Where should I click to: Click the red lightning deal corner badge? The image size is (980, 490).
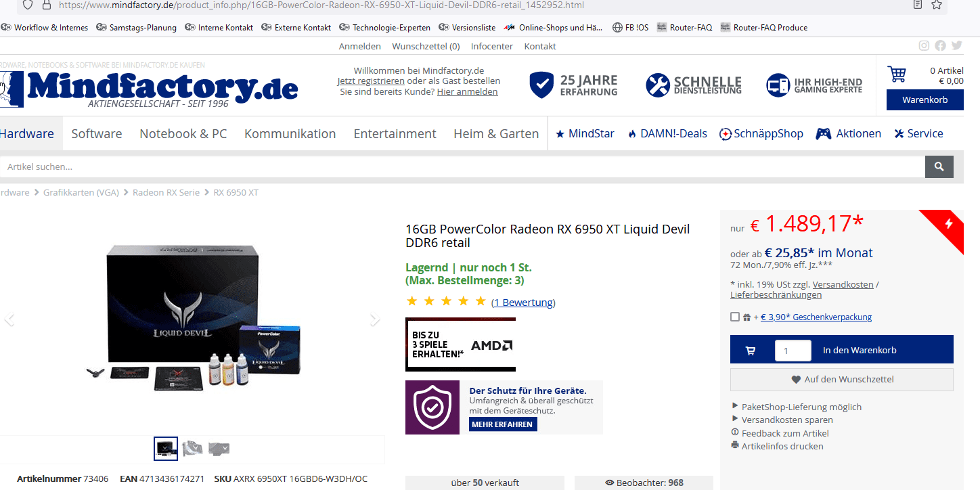pos(948,225)
